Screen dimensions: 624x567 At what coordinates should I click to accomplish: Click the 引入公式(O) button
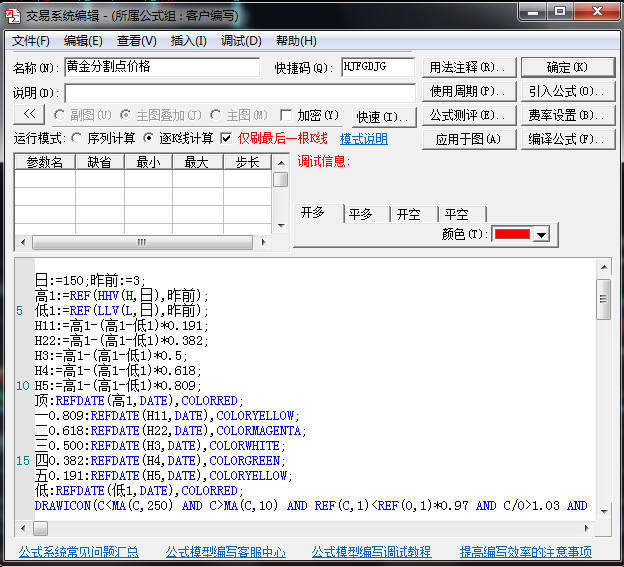coord(568,92)
